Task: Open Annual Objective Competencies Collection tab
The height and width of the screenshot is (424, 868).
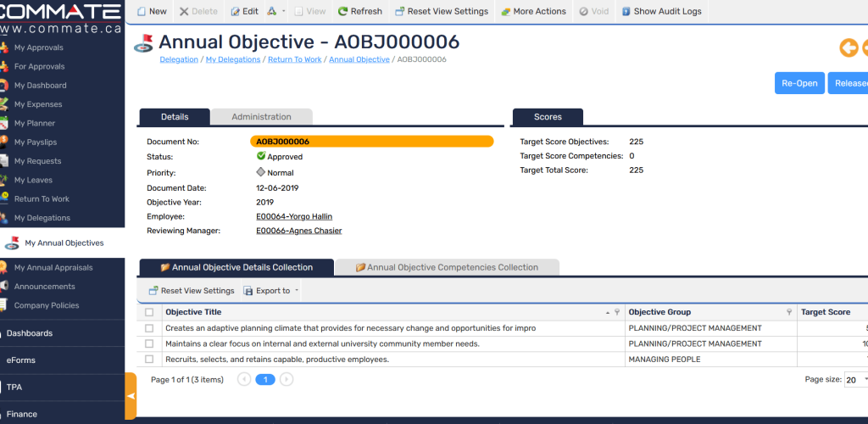Action: pos(447,267)
